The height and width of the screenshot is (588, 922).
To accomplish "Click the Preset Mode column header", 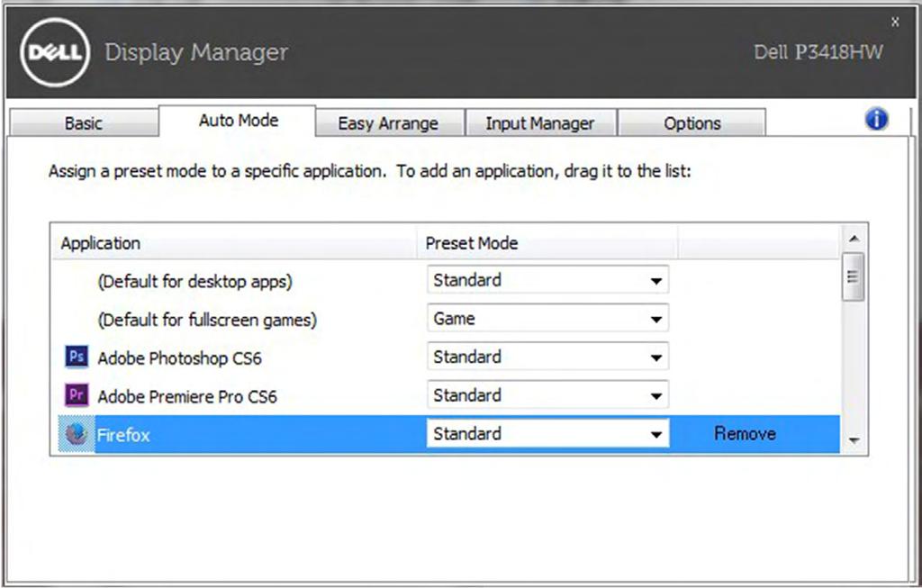I will click(x=547, y=243).
